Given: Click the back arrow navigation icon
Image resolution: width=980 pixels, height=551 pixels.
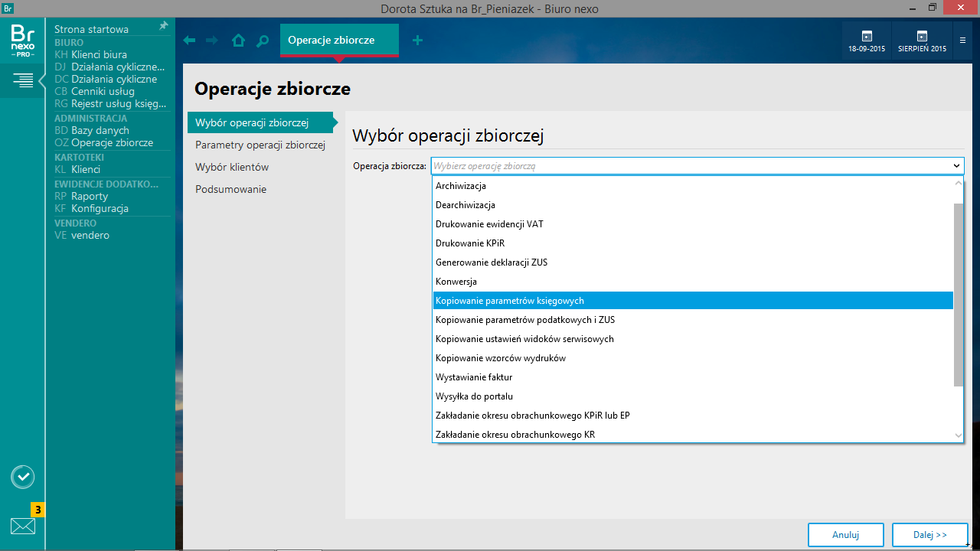Looking at the screenshot, I should pos(190,41).
